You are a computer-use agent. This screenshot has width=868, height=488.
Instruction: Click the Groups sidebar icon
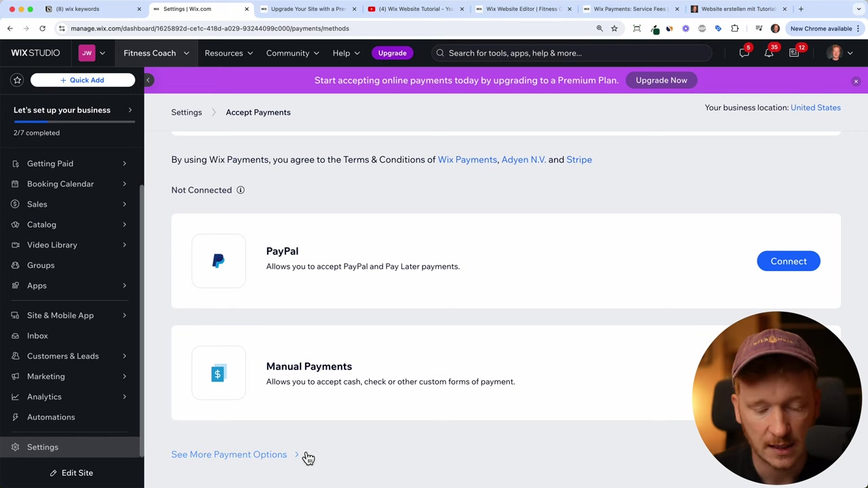pos(16,265)
